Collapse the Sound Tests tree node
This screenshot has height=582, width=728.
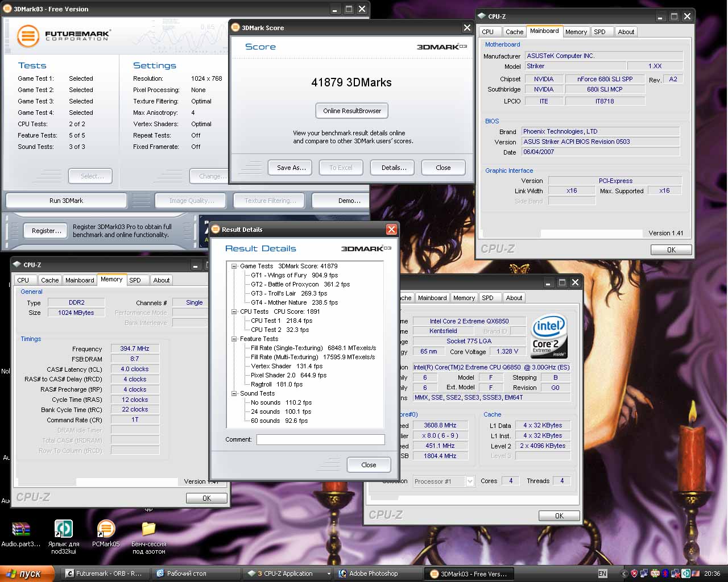[234, 393]
